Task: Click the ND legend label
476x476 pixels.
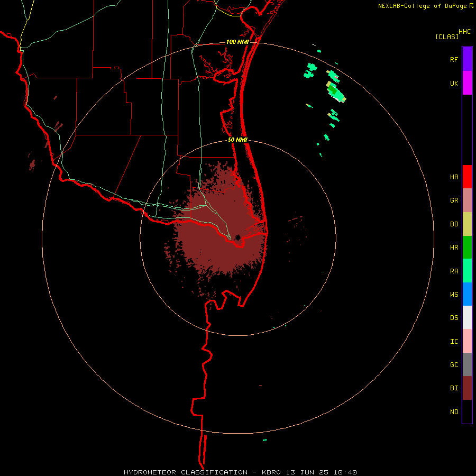Action: pos(454,412)
